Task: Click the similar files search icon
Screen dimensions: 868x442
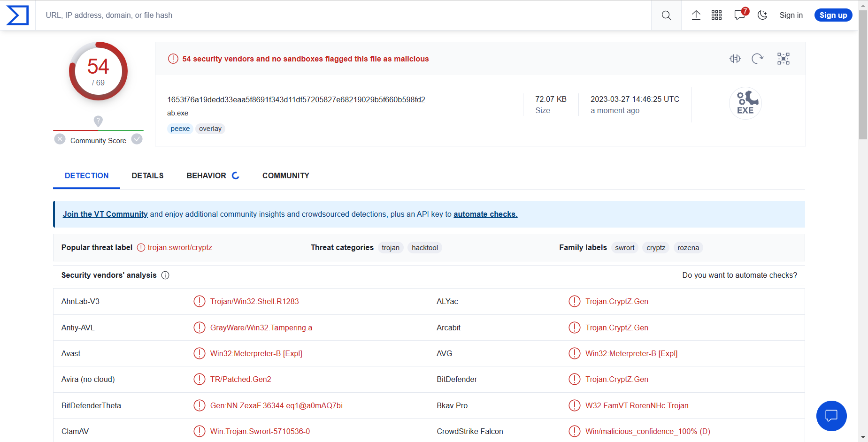Action: 735,59
